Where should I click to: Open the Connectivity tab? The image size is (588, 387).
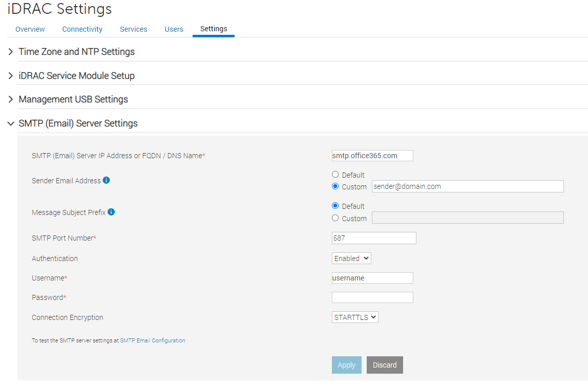click(82, 29)
